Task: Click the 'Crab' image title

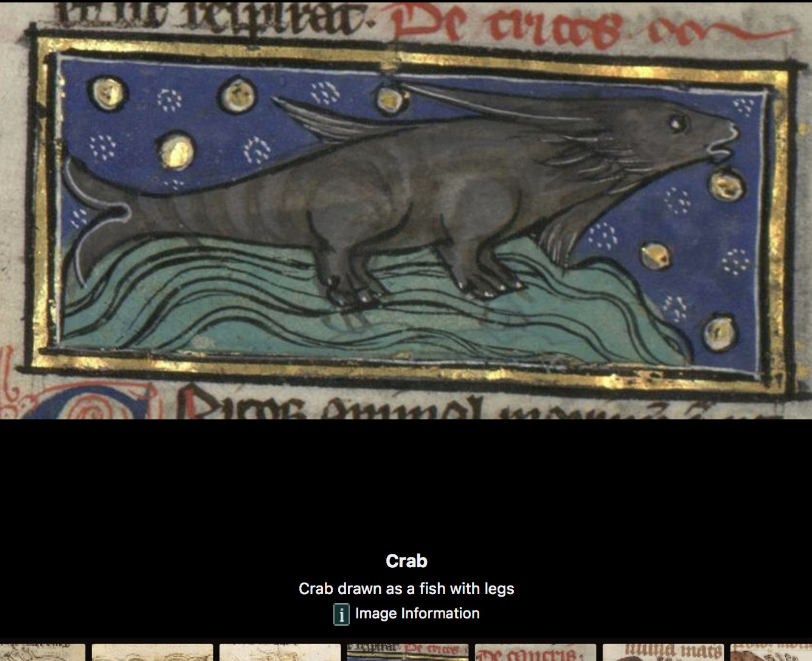Action: 406,561
